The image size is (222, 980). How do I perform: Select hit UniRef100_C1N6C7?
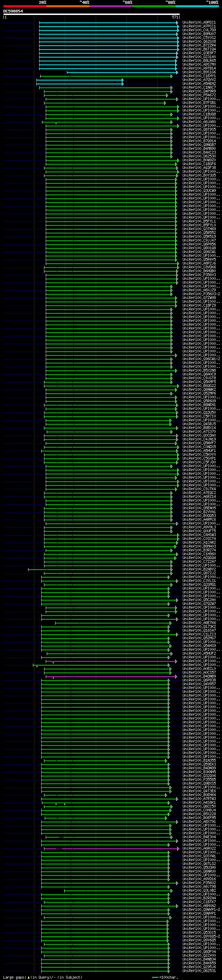click(x=199, y=88)
